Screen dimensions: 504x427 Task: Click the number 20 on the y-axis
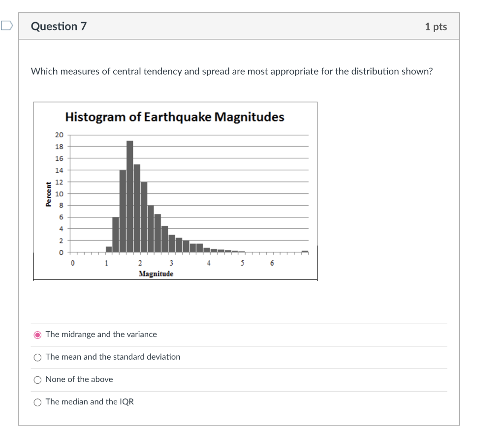[59, 134]
